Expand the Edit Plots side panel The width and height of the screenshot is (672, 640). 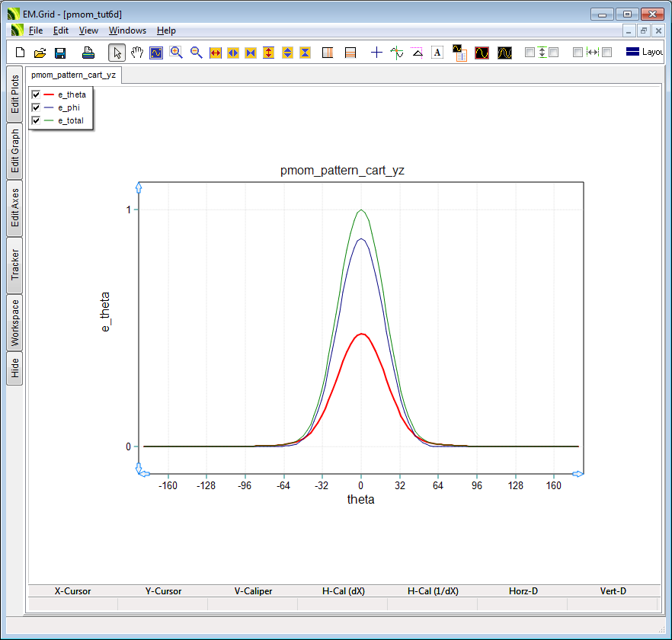click(14, 94)
